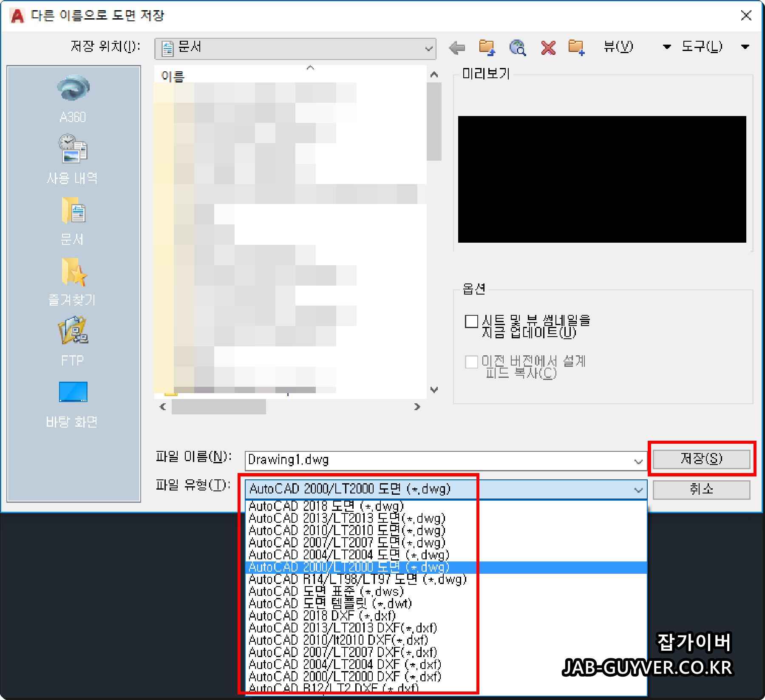Toggle copy design feed from previous version checkbox
The height and width of the screenshot is (700, 765).
471,362
